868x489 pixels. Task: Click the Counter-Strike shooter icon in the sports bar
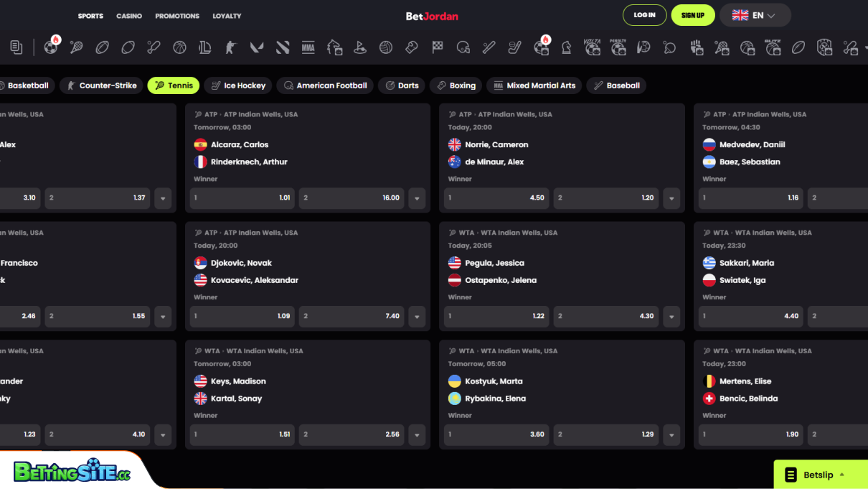pos(230,47)
